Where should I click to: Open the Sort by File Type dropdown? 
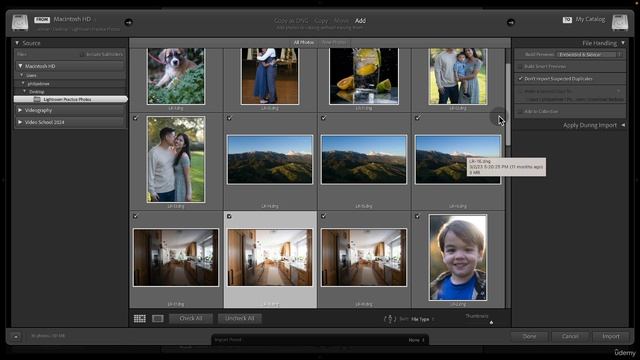point(422,319)
